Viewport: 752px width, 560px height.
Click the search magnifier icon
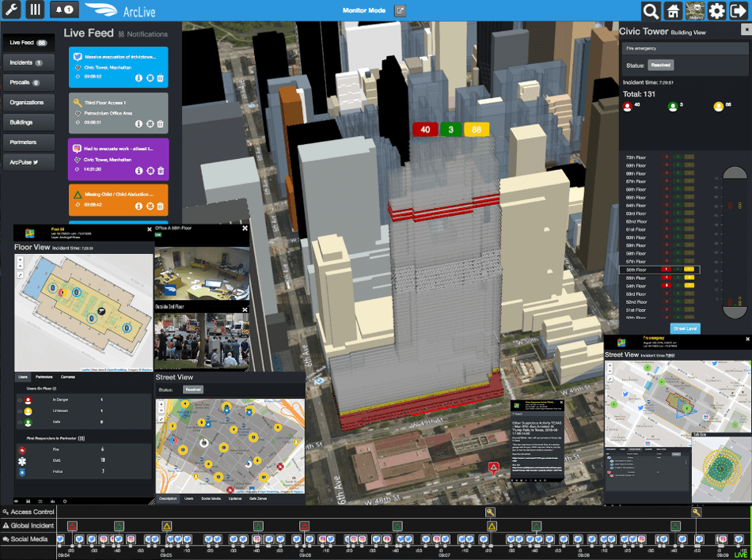[651, 11]
